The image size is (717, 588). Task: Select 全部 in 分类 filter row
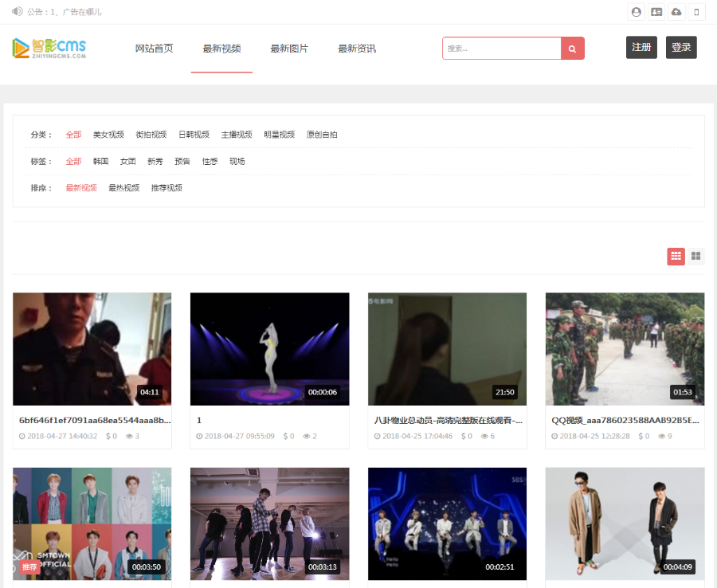73,135
